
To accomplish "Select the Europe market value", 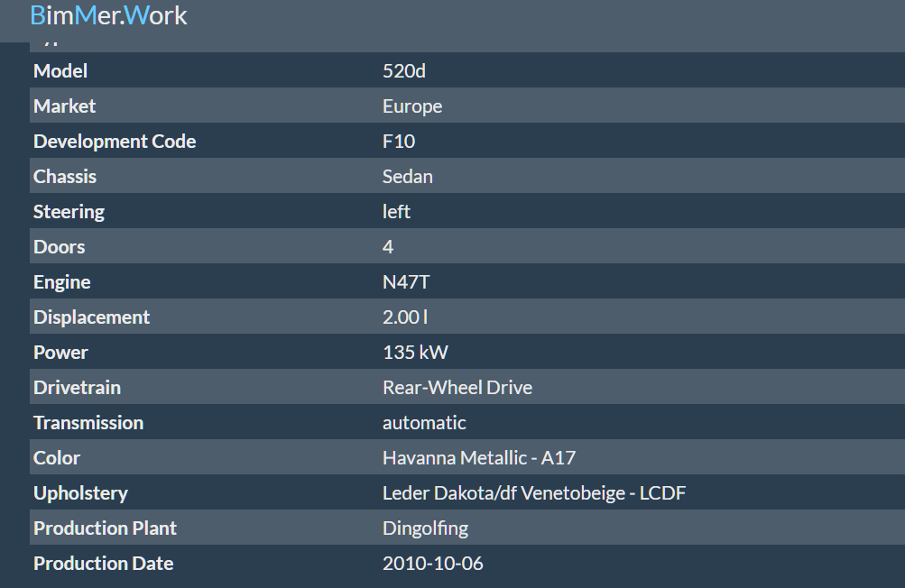I will 412,106.
